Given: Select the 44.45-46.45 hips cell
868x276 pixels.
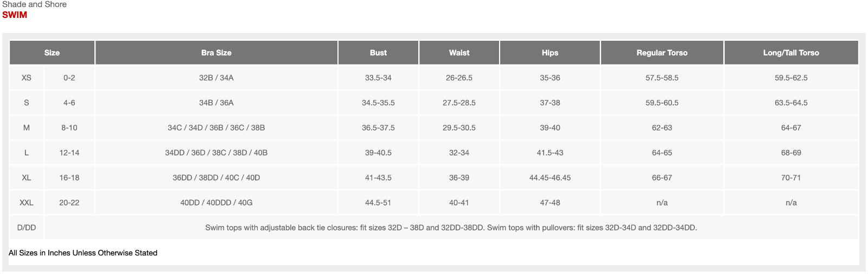Looking at the screenshot, I should [550, 178].
